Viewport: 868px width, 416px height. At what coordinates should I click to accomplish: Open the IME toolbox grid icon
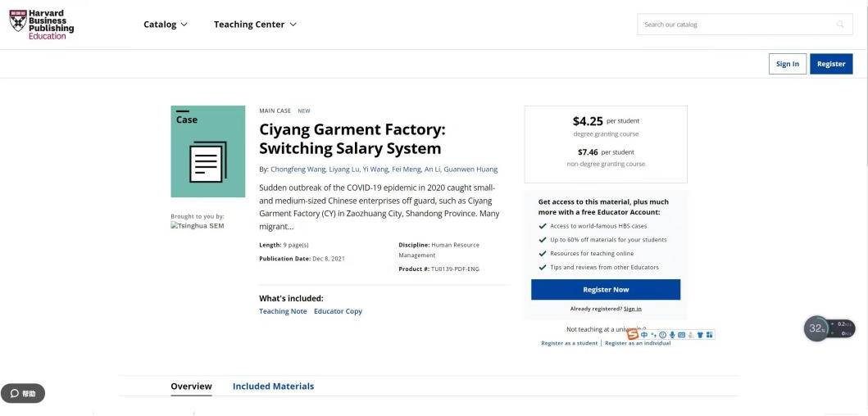(x=709, y=334)
